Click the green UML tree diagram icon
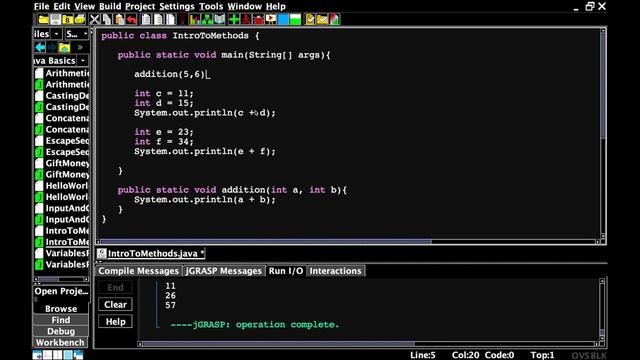Image resolution: width=640 pixels, height=360 pixels. 207,19
